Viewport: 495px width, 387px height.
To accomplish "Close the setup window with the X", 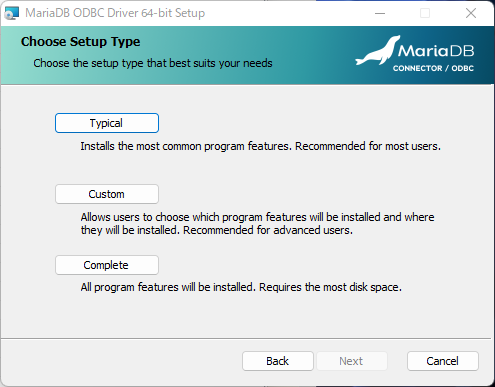I will [471, 13].
